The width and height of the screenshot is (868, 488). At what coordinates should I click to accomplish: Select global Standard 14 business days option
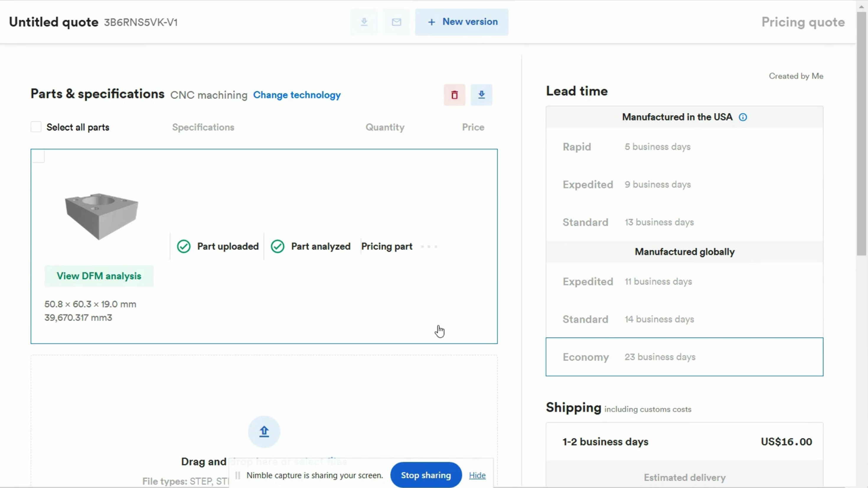pyautogui.click(x=684, y=319)
